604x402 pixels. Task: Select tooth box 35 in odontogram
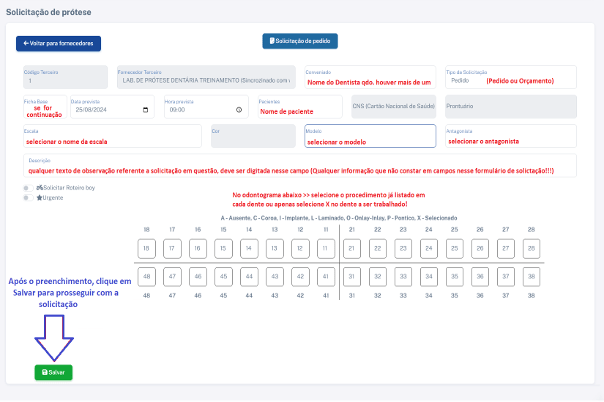(x=455, y=277)
